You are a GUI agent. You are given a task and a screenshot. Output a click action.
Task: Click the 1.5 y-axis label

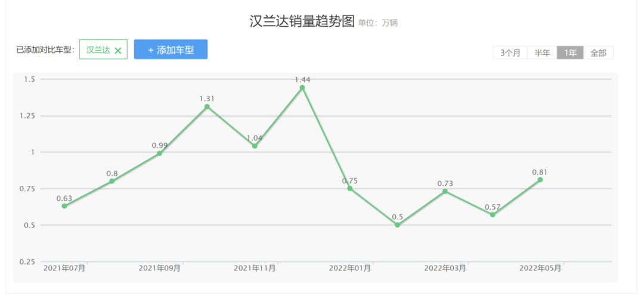30,79
